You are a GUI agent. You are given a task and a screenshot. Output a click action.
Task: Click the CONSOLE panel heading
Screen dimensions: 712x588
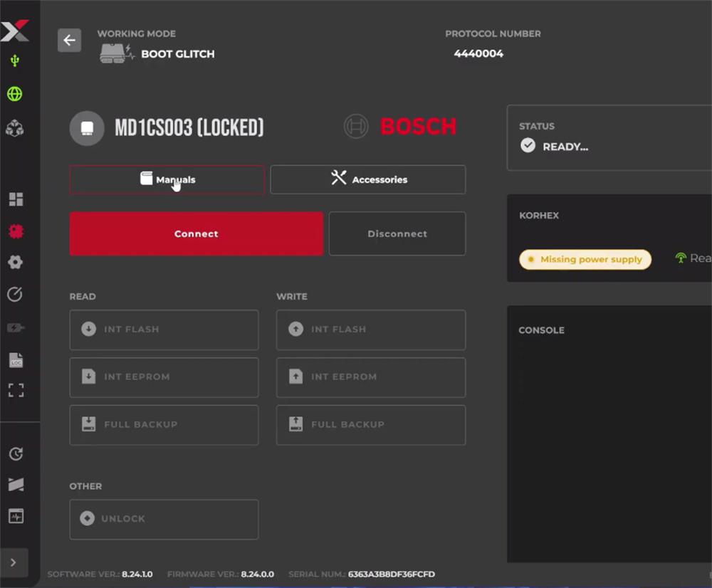(x=542, y=330)
